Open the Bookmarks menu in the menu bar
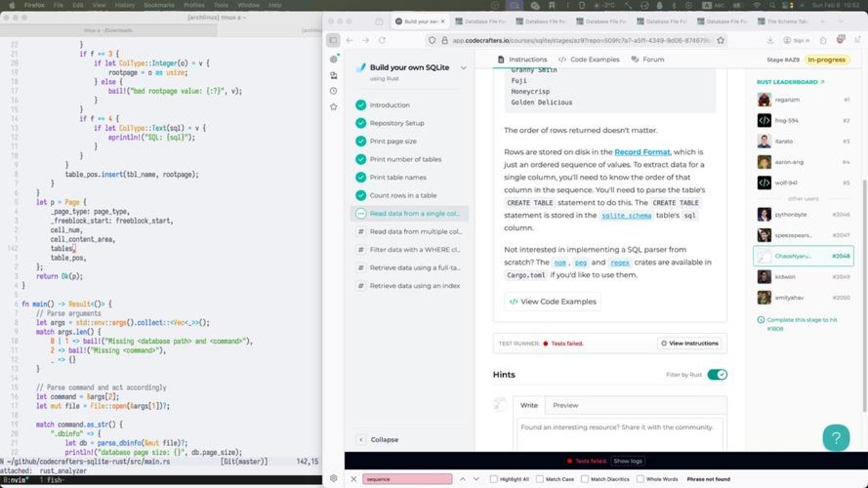 pos(159,5)
